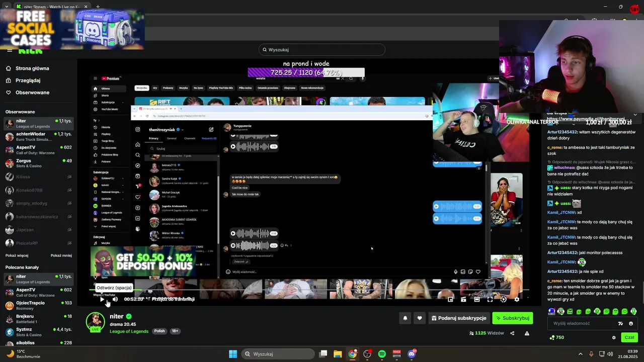Open AspenTV channel under Obserwowane
The width and height of the screenshot is (644, 362).
(x=38, y=150)
